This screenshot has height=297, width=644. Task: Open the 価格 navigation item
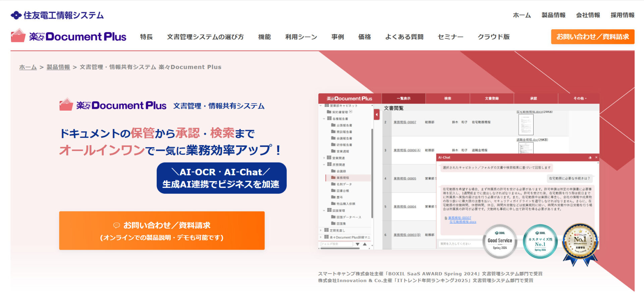[364, 37]
